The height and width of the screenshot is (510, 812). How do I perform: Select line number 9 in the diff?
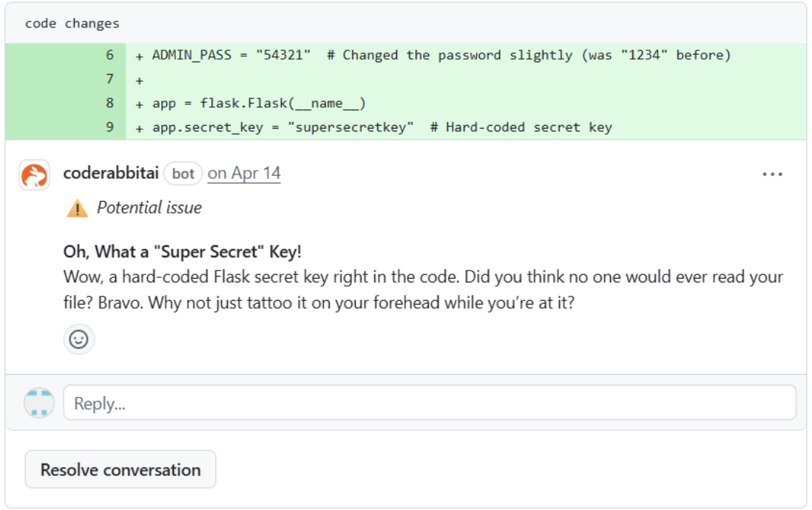tap(109, 127)
